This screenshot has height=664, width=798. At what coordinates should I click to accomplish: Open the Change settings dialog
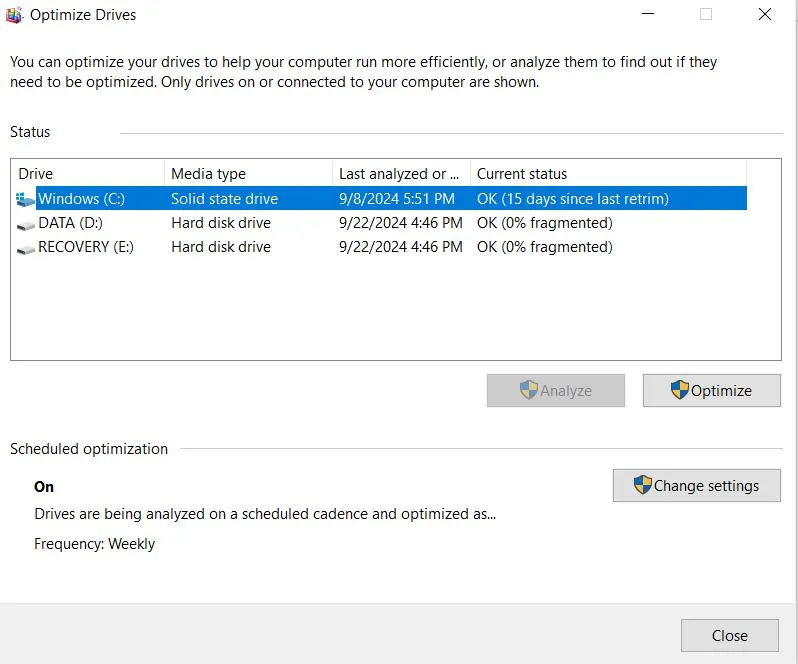(697, 485)
